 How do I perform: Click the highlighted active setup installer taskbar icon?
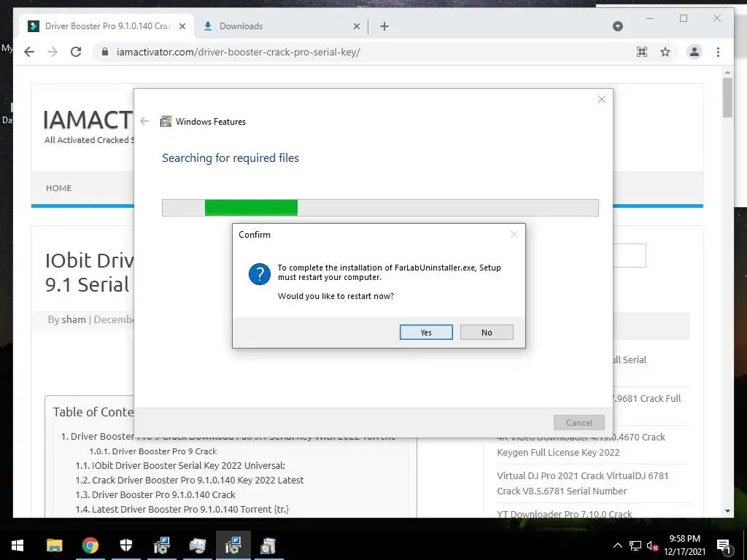(x=233, y=545)
